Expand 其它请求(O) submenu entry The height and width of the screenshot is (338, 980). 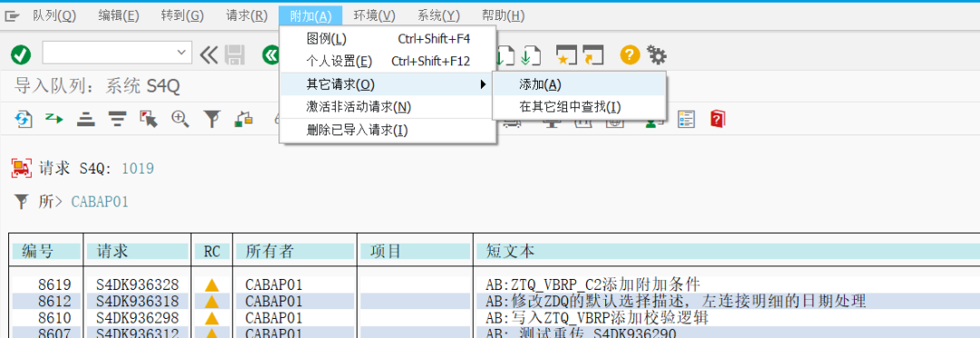388,84
